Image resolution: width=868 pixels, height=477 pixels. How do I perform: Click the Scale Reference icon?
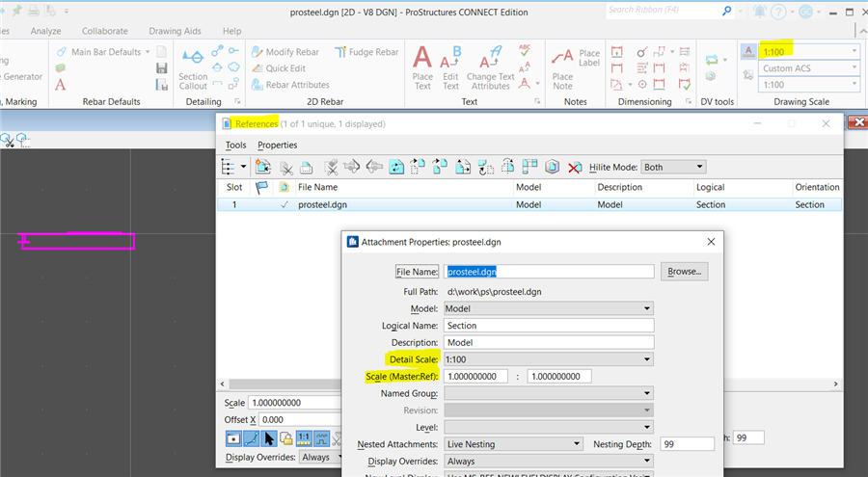tap(463, 167)
